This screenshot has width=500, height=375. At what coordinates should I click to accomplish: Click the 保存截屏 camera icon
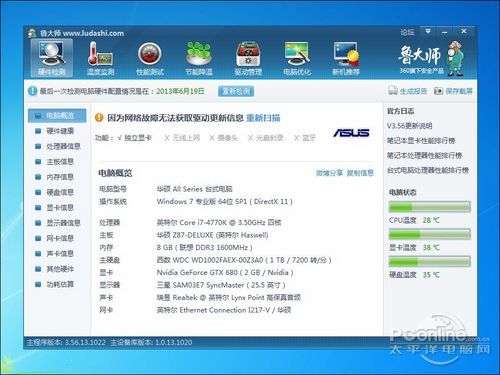pos(438,91)
